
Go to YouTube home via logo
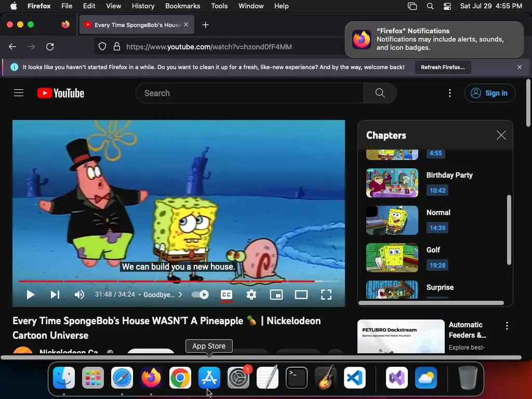[61, 93]
